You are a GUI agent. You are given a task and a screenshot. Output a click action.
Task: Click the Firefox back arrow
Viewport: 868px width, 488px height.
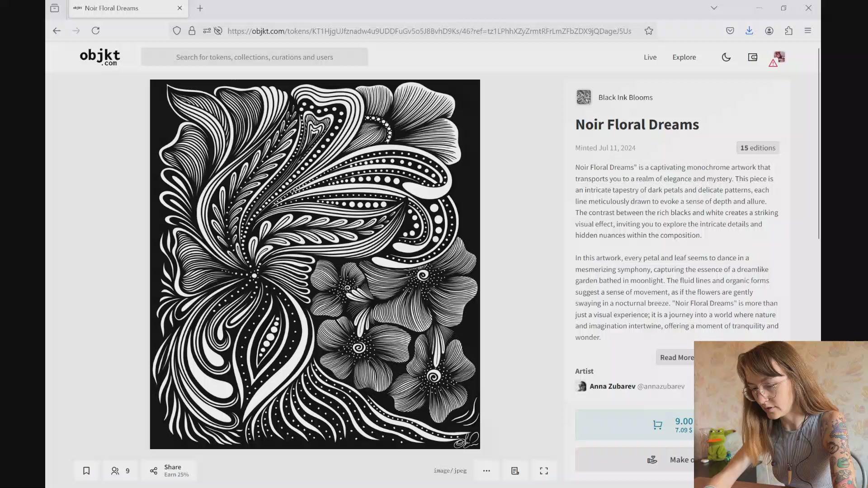(x=57, y=31)
